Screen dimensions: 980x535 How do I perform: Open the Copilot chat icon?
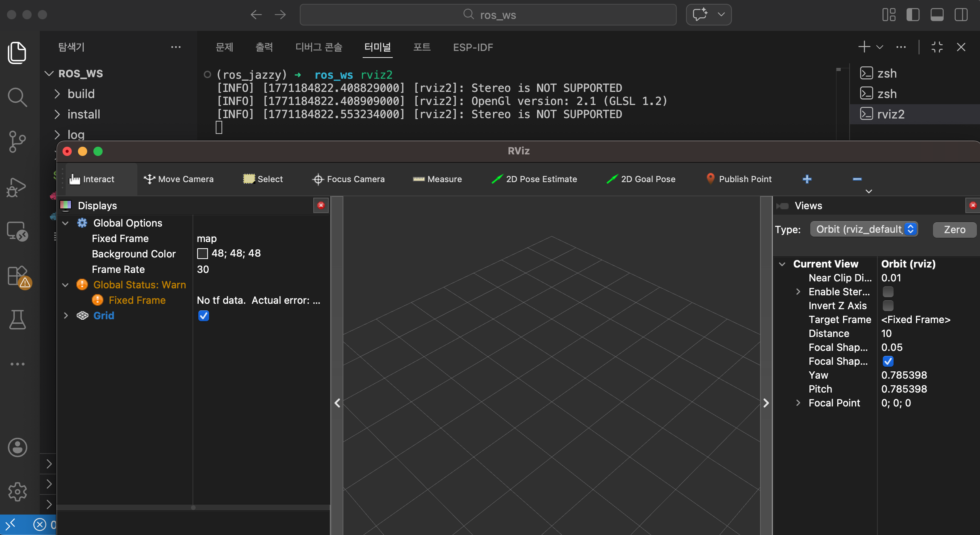(700, 15)
